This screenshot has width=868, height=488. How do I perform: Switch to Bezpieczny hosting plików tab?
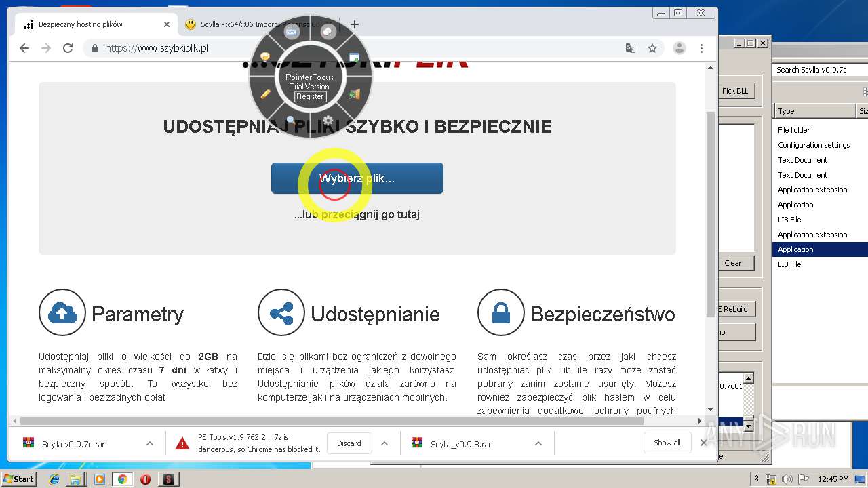pos(96,24)
